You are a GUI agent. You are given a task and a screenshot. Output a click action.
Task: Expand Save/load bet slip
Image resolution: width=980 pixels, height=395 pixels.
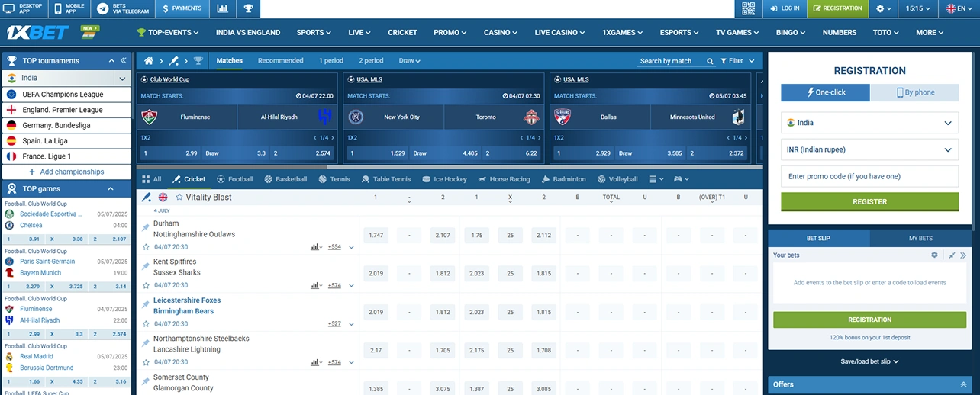coord(869,361)
